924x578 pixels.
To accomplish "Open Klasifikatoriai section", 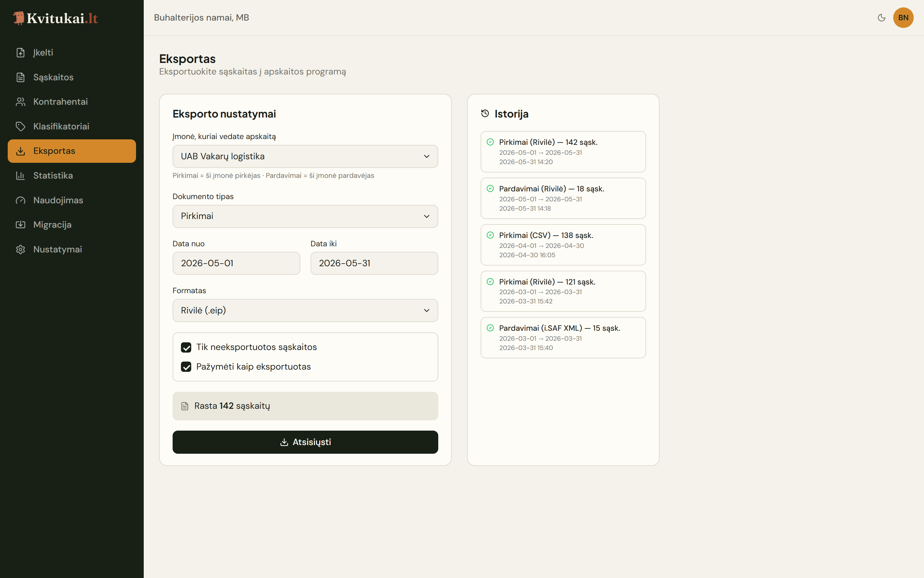I will pos(72,127).
